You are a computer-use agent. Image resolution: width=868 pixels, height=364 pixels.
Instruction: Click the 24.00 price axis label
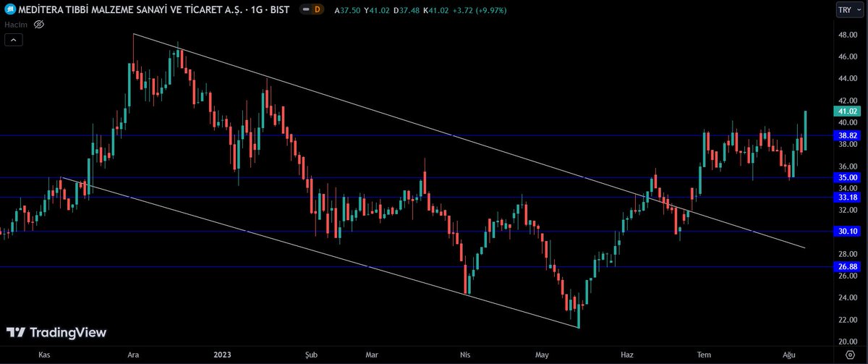click(846, 297)
